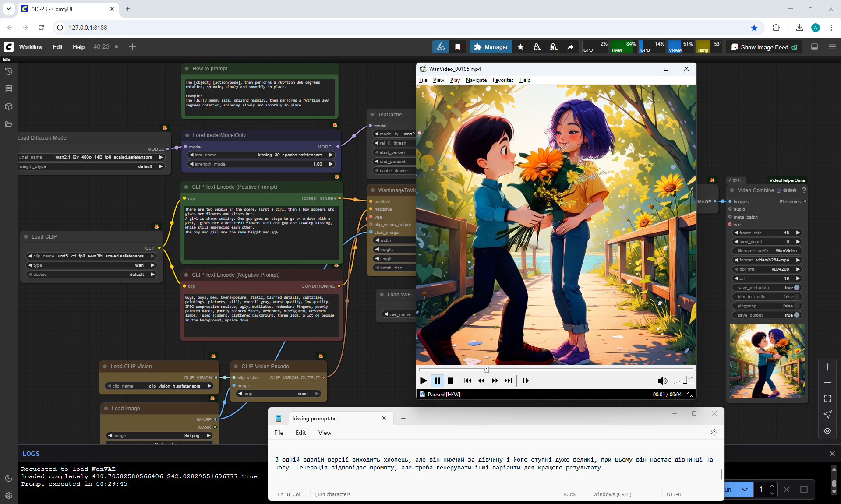Click the generated video thumbnail preview
Image resolution: width=841 pixels, height=504 pixels.
click(x=767, y=361)
